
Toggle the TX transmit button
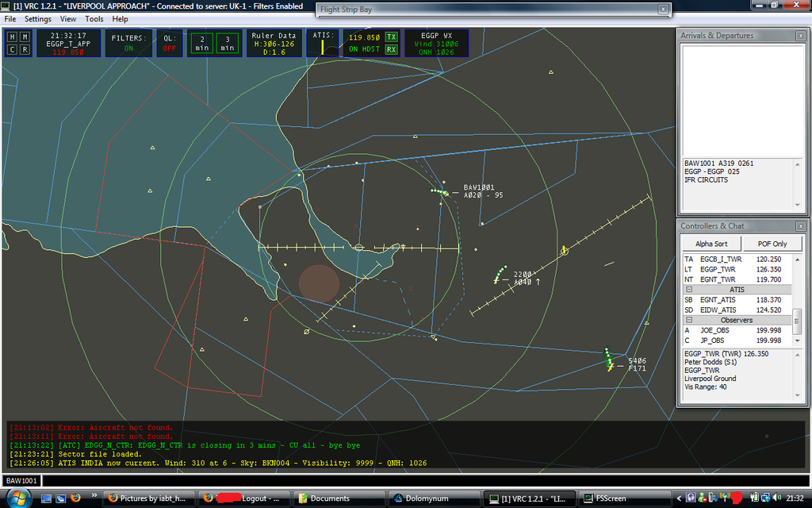(391, 37)
